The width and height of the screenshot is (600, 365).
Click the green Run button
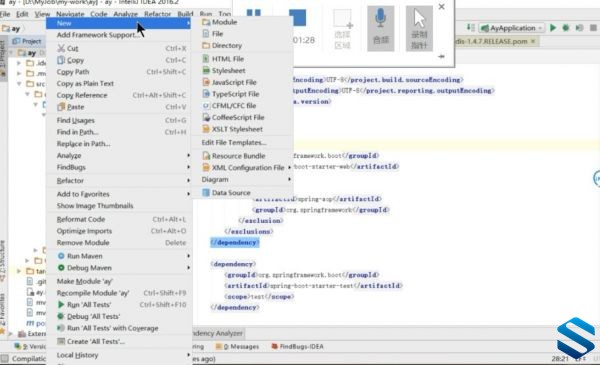point(553,28)
